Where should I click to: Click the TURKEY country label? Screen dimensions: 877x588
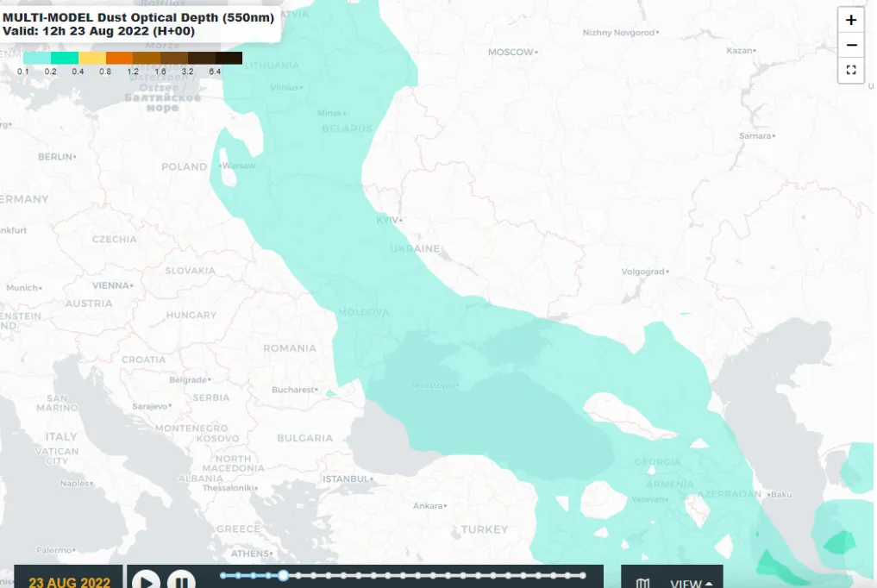485,529
